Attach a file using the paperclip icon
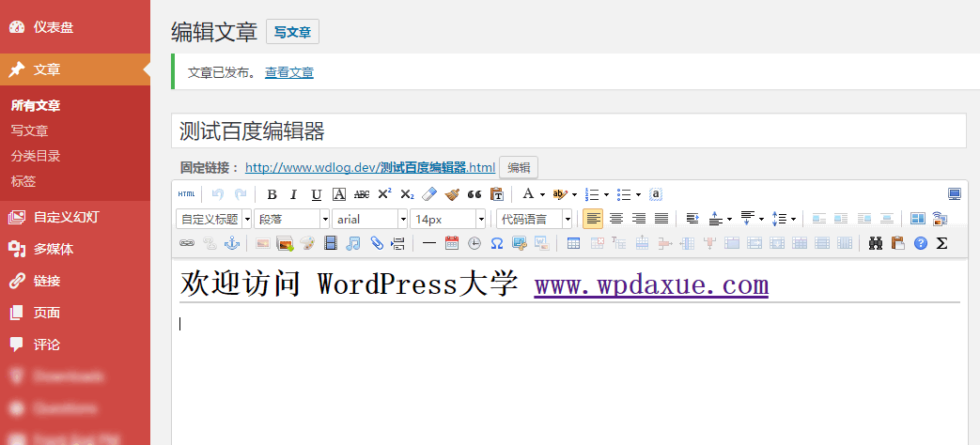980x445 pixels. 376,243
